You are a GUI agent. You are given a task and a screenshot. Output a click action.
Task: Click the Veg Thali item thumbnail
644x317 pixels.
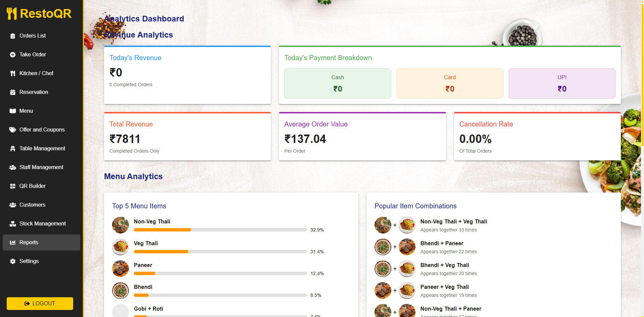coord(120,247)
